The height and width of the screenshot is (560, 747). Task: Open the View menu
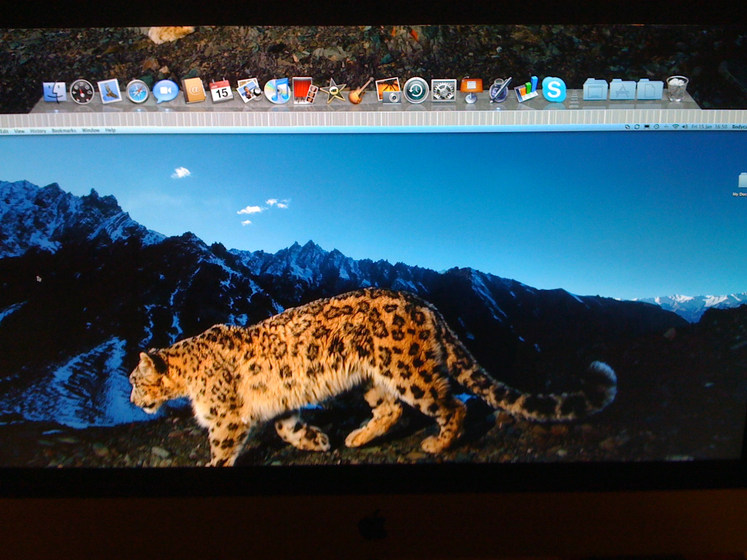click(x=19, y=131)
